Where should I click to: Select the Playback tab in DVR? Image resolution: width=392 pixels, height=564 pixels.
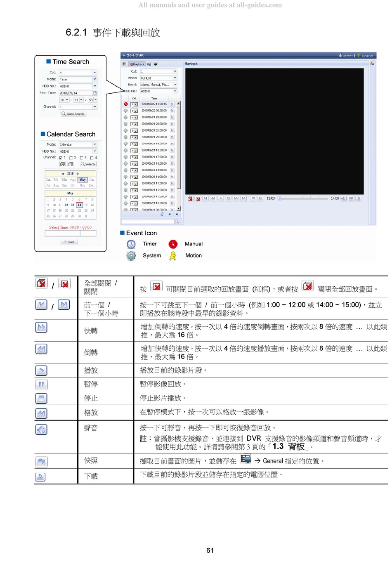point(137,64)
